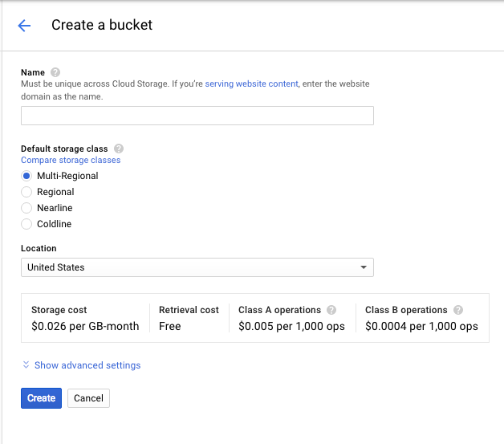This screenshot has height=444, width=504.
Task: Focus the bucket Name input field
Action: [x=197, y=116]
